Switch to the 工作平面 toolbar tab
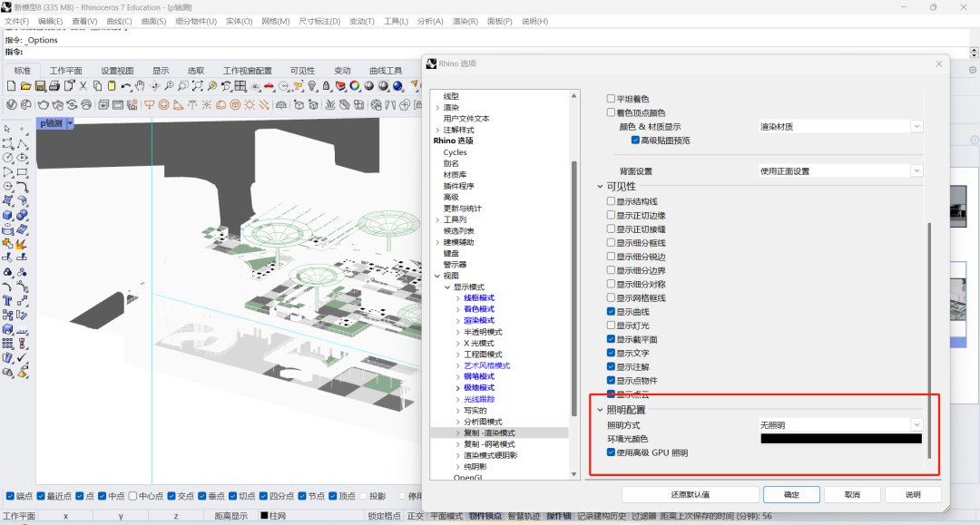This screenshot has height=525, width=980. pyautogui.click(x=65, y=71)
